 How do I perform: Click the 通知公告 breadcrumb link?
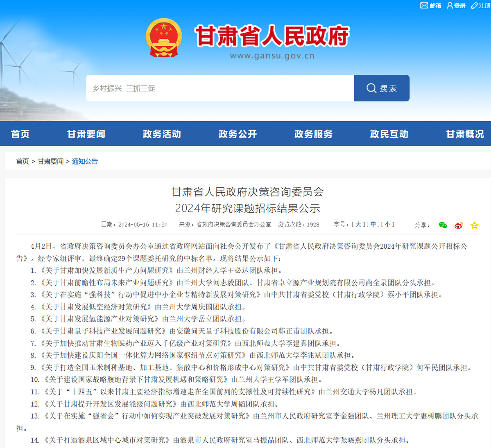point(85,161)
